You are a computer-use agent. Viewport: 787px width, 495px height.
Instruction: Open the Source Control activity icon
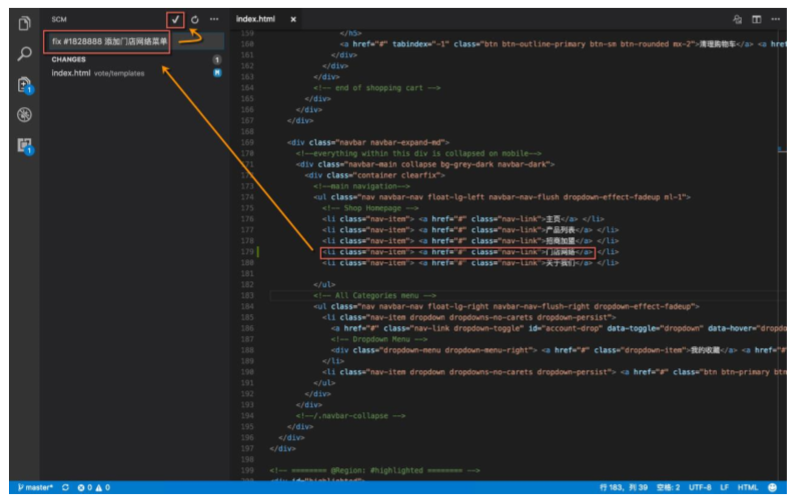point(25,85)
